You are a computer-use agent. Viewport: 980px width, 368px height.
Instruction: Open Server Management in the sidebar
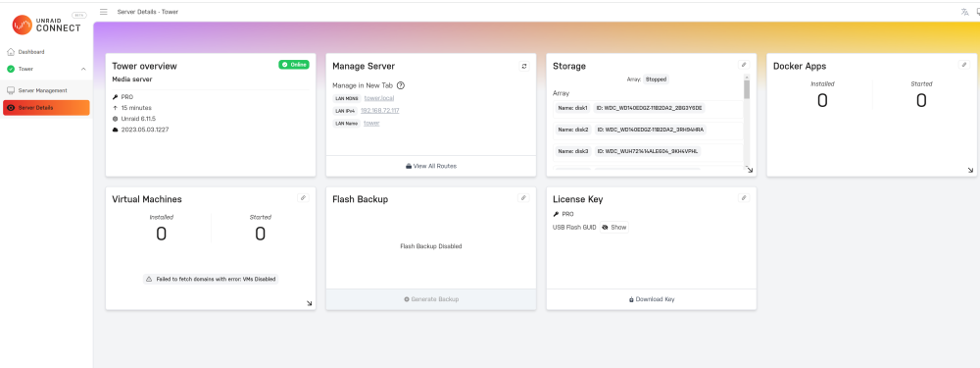(42, 90)
